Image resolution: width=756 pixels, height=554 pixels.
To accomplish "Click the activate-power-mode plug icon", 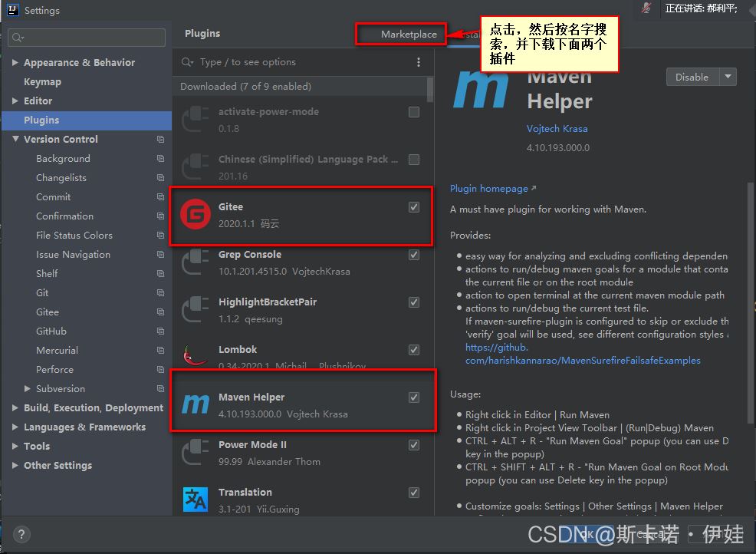I will pyautogui.click(x=196, y=119).
